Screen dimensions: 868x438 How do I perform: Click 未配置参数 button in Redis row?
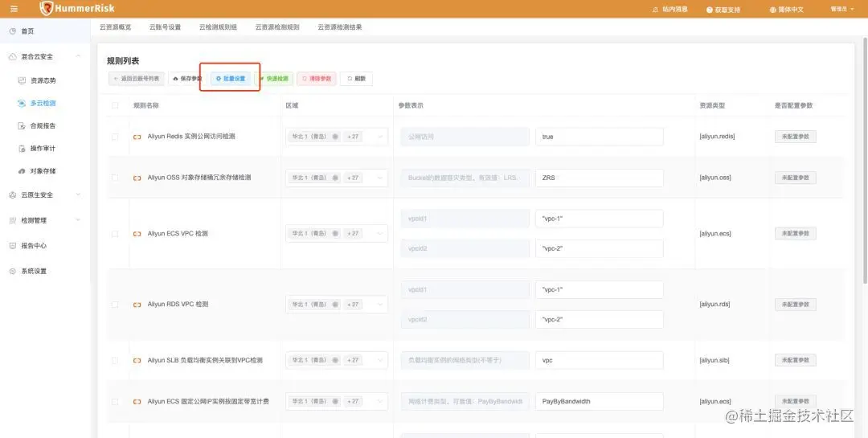coord(796,137)
